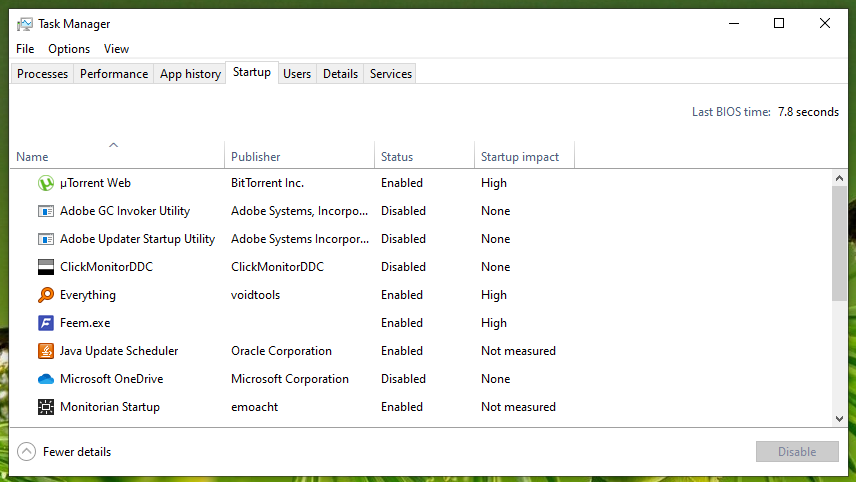Minimize the Task Manager window
Screen dimensions: 856x482
pos(734,23)
